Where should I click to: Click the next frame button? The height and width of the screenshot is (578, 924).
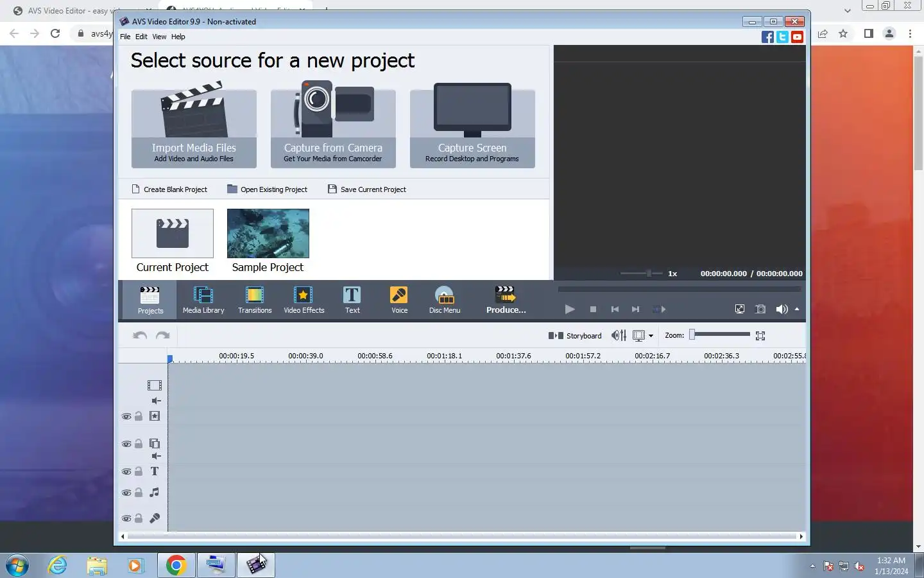[635, 309]
